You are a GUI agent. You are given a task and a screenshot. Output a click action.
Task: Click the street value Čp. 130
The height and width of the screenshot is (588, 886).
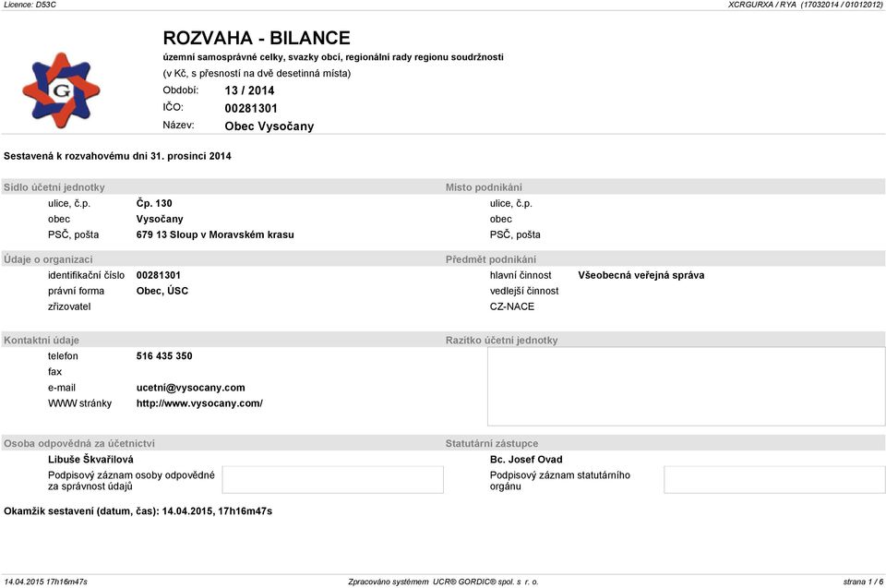coord(154,203)
